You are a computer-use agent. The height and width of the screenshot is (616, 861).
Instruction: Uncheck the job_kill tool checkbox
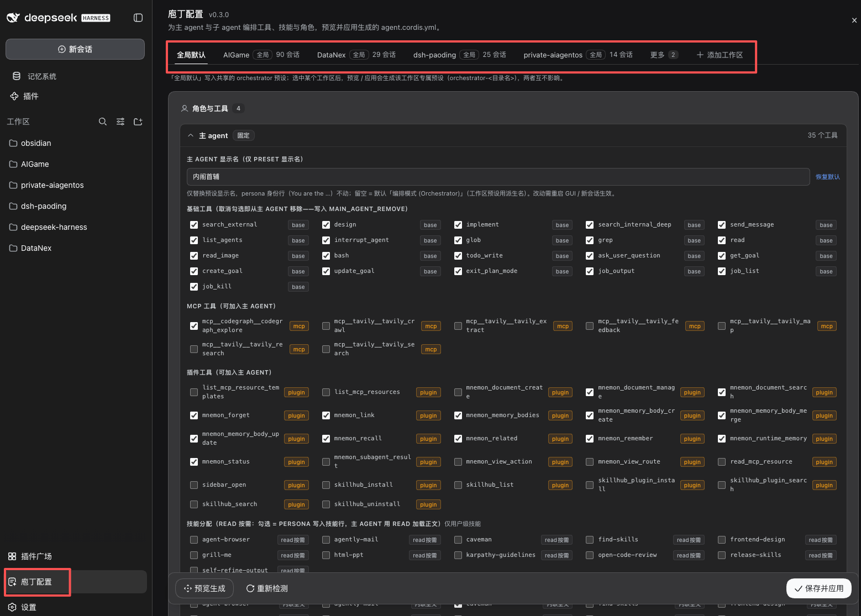pos(194,287)
